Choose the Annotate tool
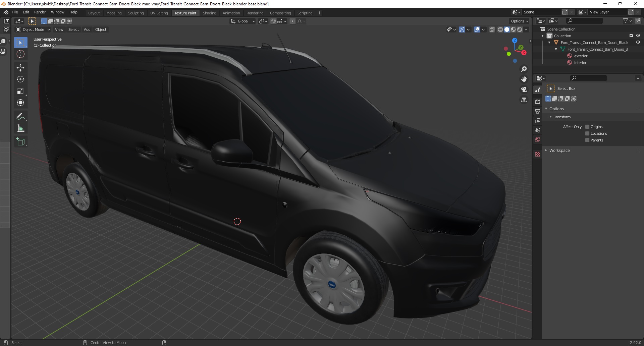Image resolution: width=644 pixels, height=346 pixels. tap(20, 117)
